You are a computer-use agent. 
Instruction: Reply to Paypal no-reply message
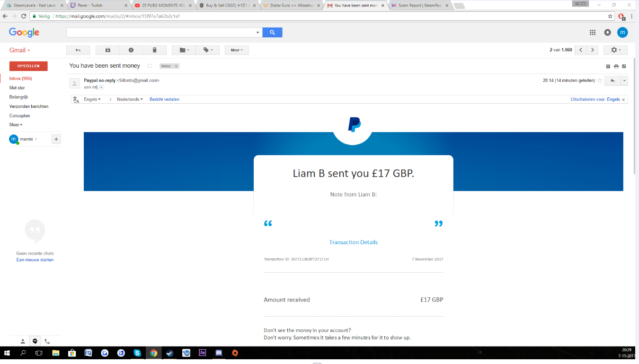click(612, 80)
